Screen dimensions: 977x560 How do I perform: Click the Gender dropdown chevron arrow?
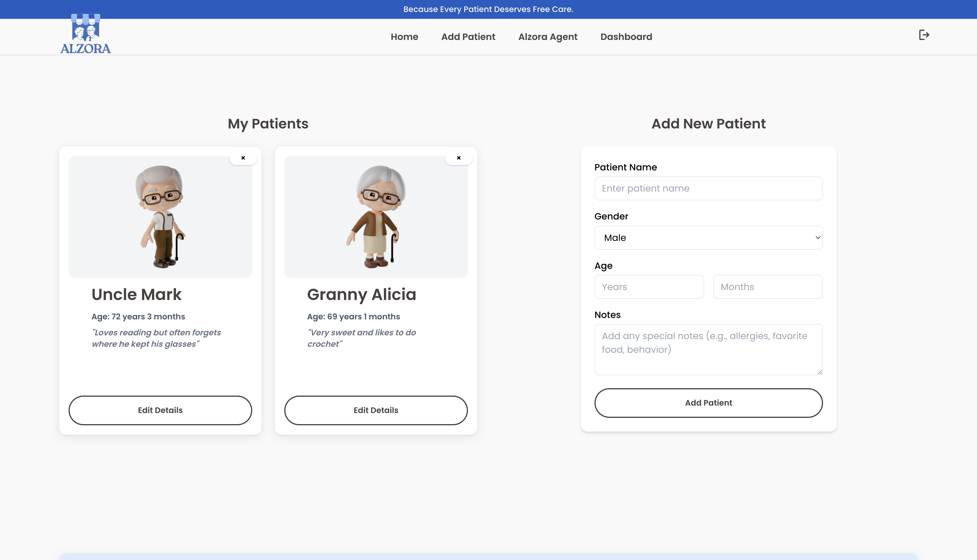[818, 238]
